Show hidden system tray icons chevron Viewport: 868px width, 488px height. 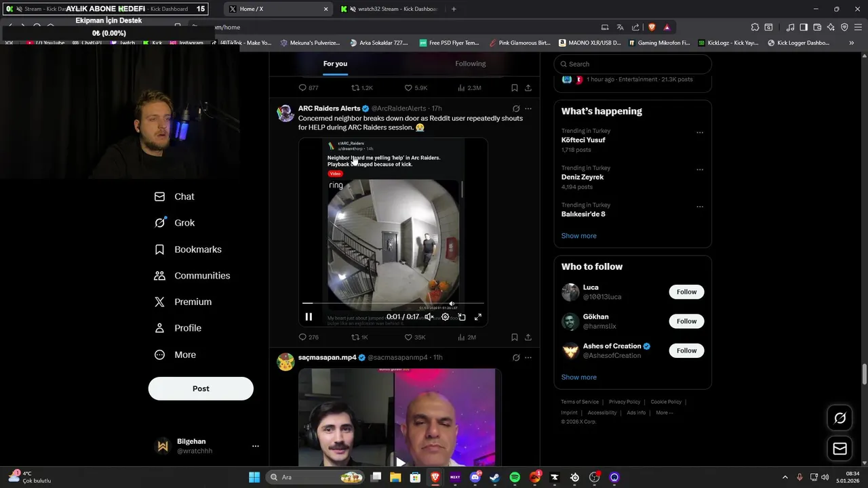pyautogui.click(x=785, y=477)
